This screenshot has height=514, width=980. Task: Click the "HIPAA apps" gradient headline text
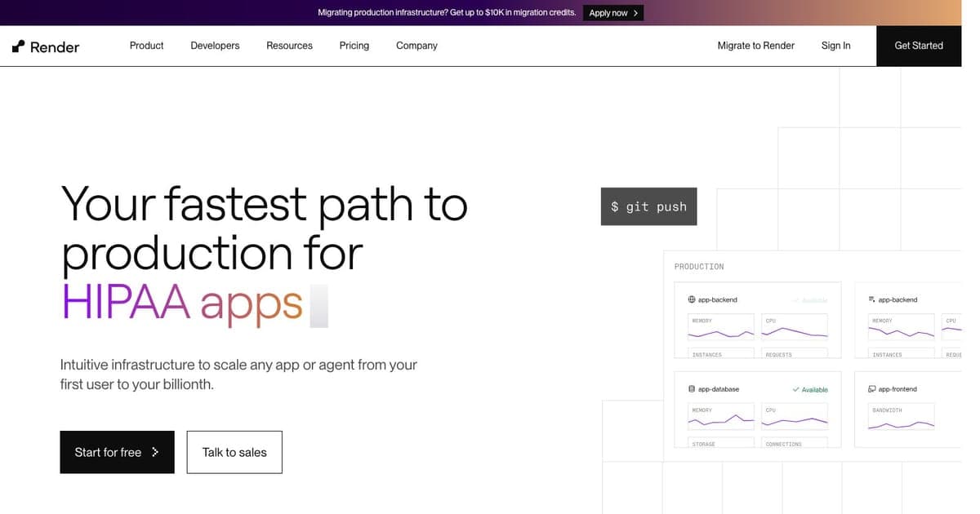182,304
